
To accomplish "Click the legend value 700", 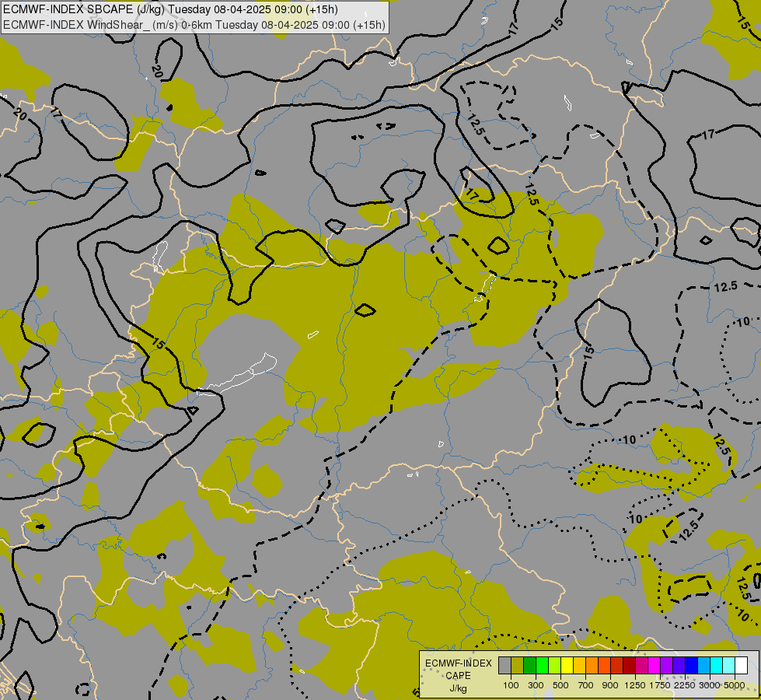I will click(586, 685).
